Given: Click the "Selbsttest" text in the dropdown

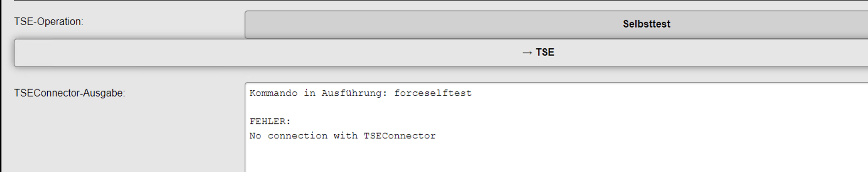Looking at the screenshot, I should point(646,24).
